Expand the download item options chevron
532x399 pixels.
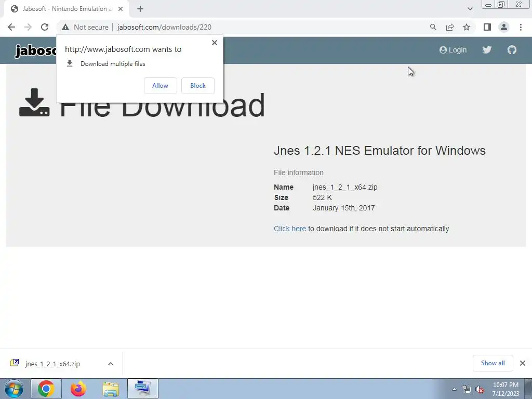point(111,364)
